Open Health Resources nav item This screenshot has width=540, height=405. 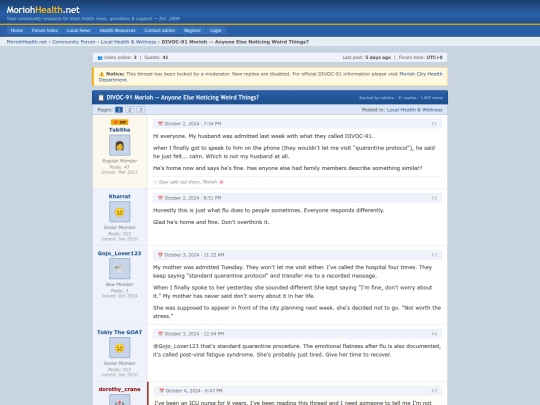point(117,30)
